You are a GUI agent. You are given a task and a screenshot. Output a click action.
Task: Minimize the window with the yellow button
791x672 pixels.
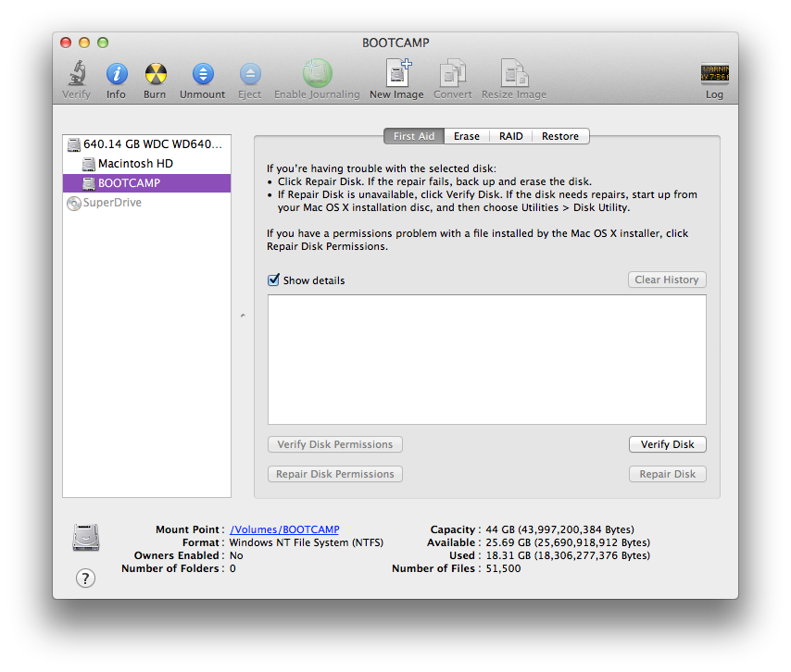84,43
